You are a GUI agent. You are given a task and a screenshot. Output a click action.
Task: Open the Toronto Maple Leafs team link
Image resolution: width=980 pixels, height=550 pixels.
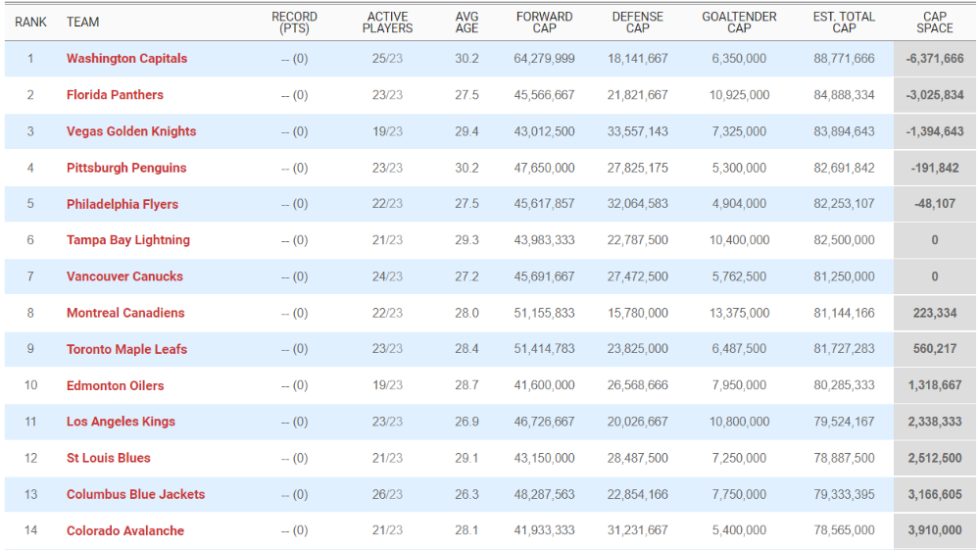[x=126, y=349]
